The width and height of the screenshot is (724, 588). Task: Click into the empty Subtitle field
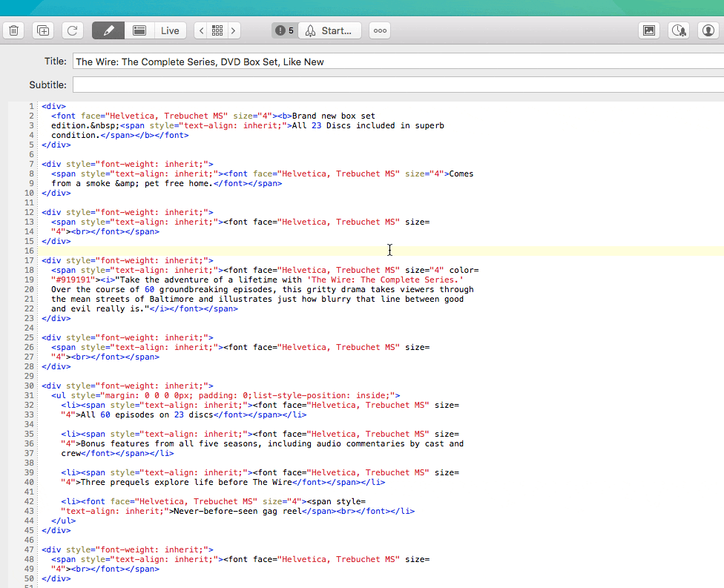pos(398,85)
